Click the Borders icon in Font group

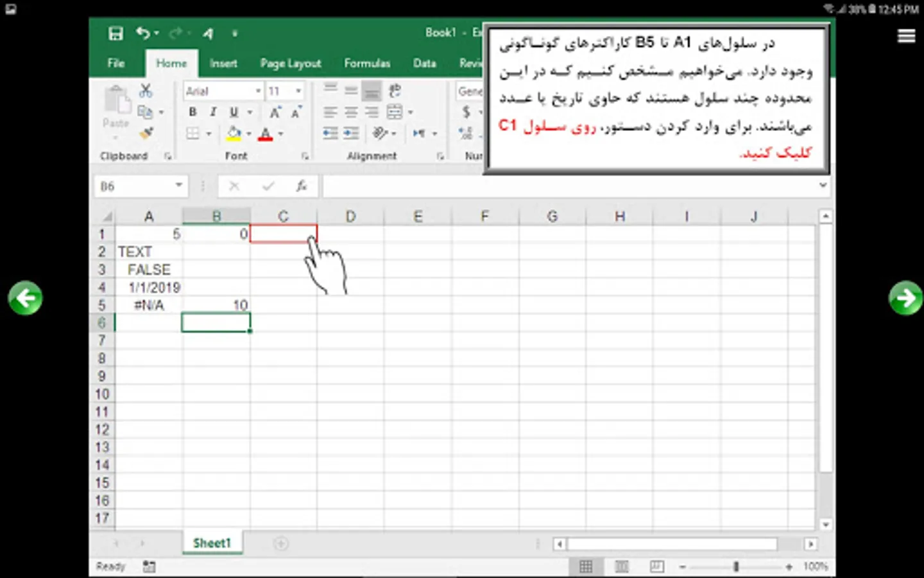(x=193, y=134)
